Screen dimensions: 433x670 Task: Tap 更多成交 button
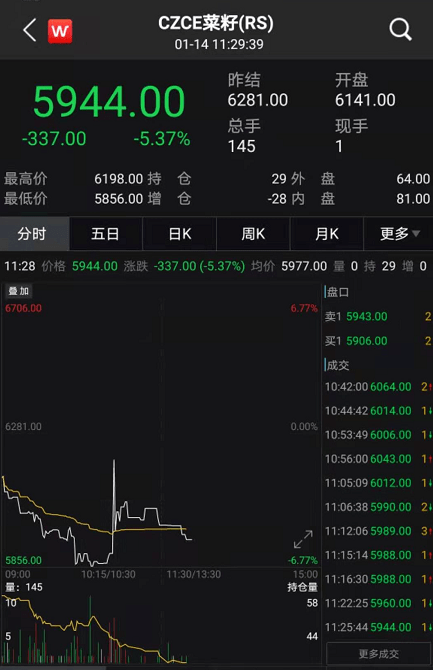[378, 654]
